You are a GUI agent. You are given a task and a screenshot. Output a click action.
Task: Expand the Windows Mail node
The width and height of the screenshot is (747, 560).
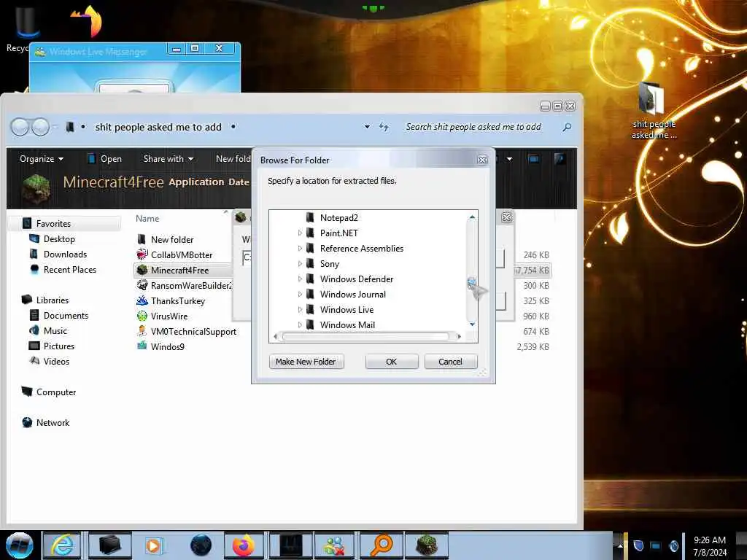(x=300, y=324)
